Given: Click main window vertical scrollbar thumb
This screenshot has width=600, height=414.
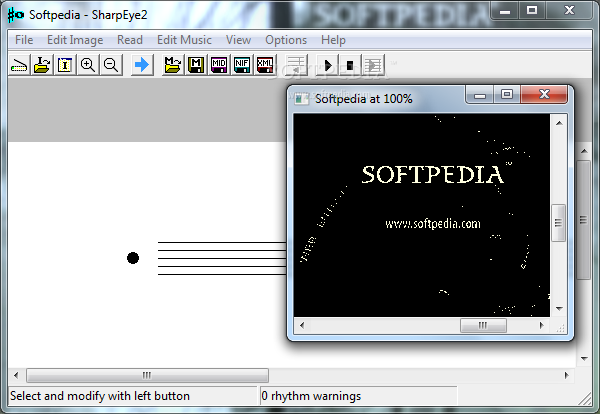Looking at the screenshot, I should (x=584, y=220).
